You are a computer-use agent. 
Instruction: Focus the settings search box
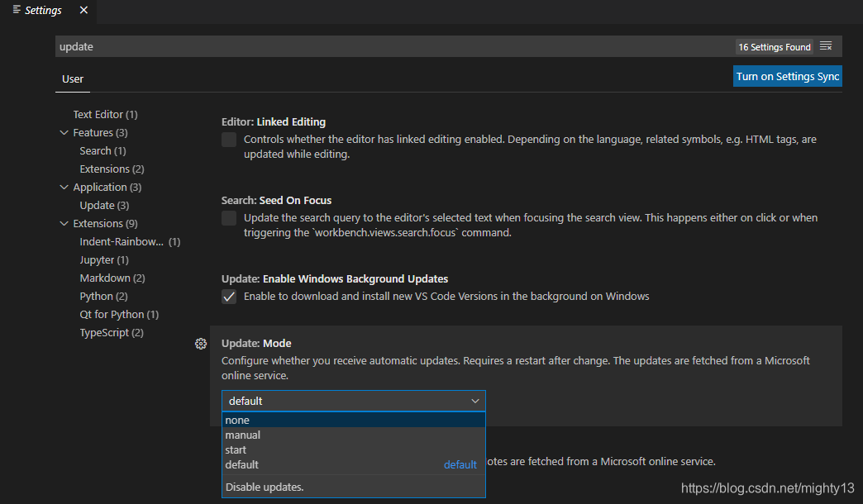tap(395, 47)
